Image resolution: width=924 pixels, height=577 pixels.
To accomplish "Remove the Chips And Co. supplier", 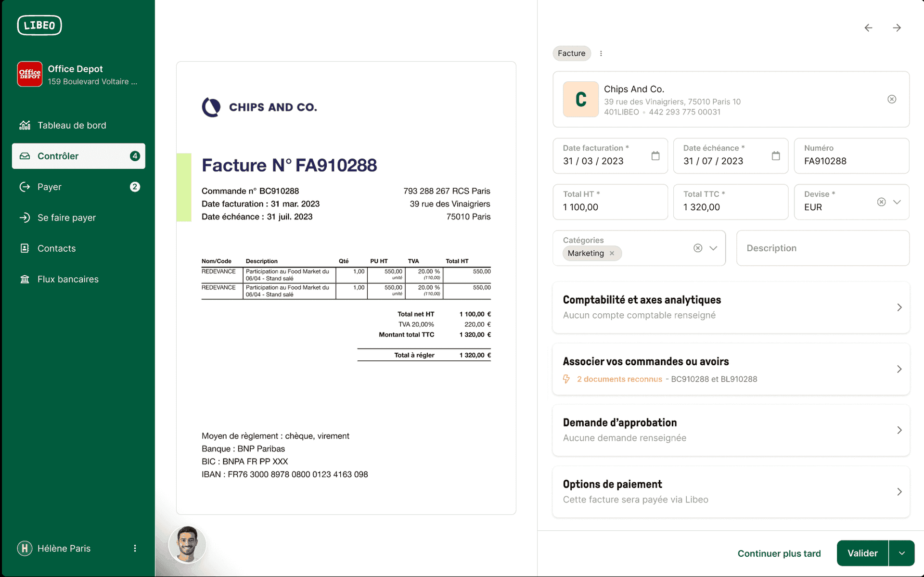I will 892,99.
